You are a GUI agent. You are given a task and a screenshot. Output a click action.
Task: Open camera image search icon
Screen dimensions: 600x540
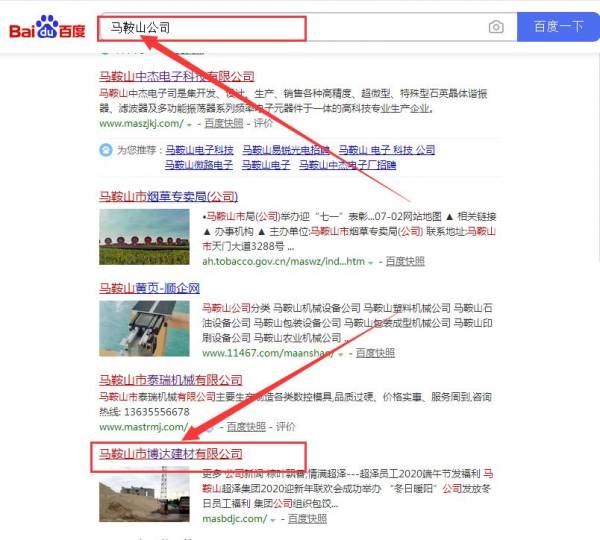coord(496,27)
